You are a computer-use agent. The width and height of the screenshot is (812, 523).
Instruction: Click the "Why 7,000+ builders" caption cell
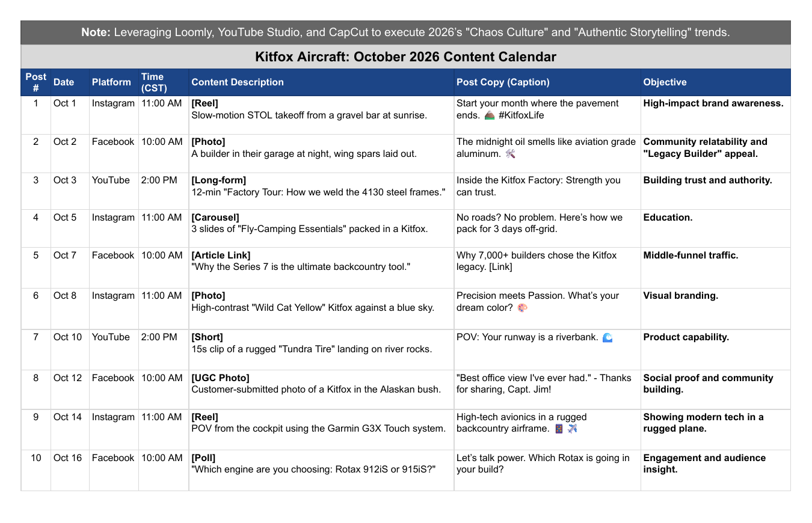pyautogui.click(x=547, y=268)
